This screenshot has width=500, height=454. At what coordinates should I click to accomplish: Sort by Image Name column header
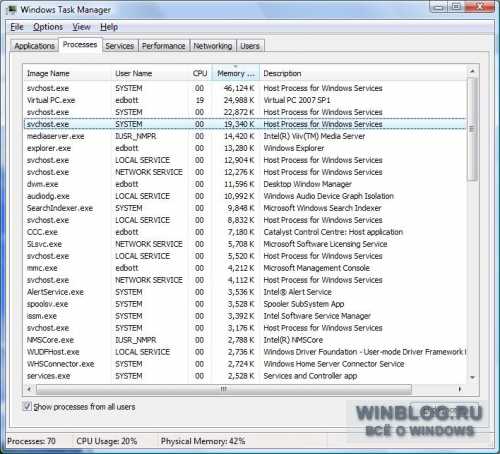click(68, 73)
